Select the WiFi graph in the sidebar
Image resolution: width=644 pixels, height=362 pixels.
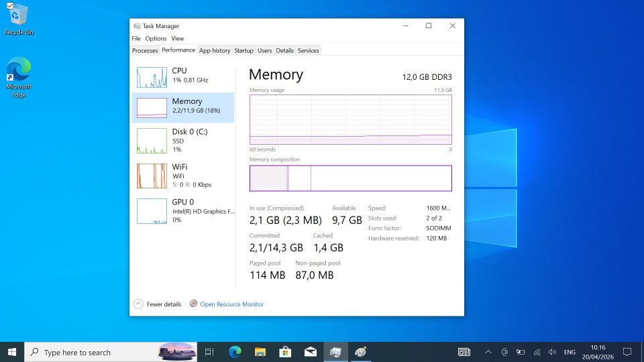point(152,176)
